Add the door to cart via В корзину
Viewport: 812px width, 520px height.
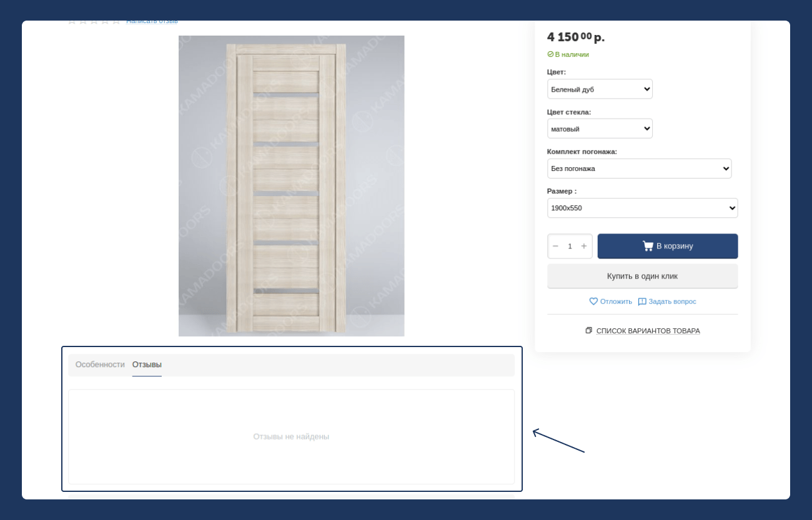pyautogui.click(x=668, y=246)
